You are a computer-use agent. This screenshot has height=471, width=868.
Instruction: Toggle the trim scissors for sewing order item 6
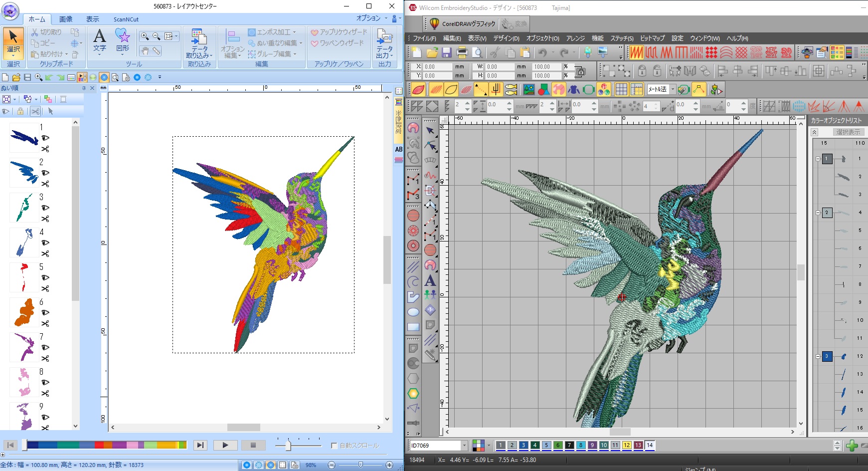45,324
